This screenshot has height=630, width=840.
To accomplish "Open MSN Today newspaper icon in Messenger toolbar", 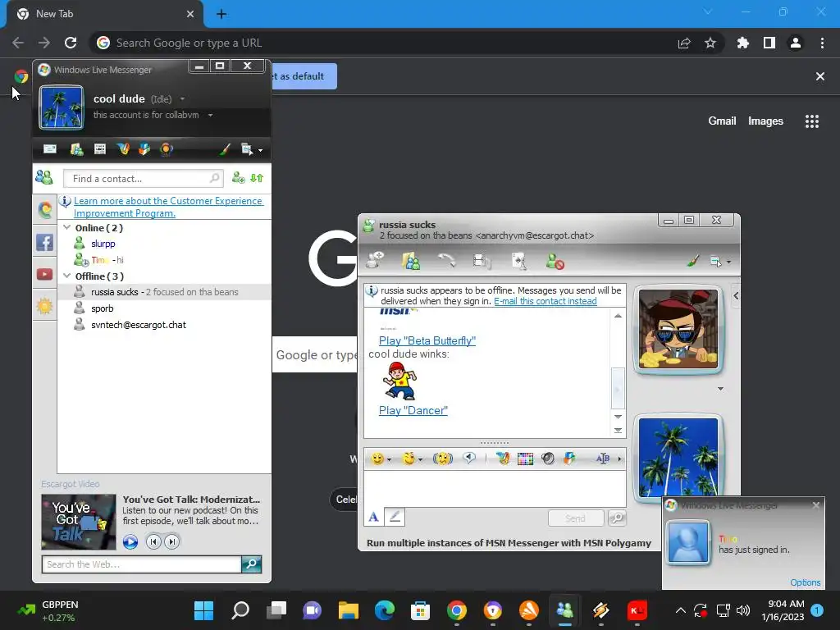I will [100, 149].
